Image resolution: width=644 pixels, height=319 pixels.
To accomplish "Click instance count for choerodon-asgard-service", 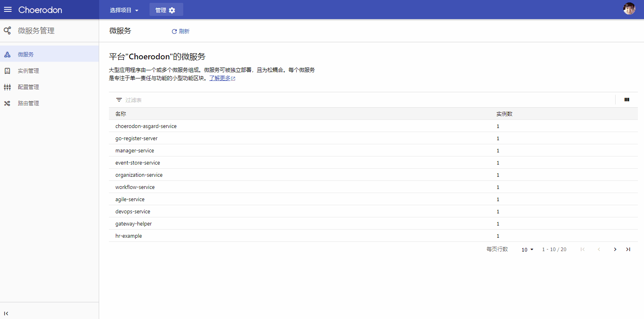I will click(x=498, y=126).
